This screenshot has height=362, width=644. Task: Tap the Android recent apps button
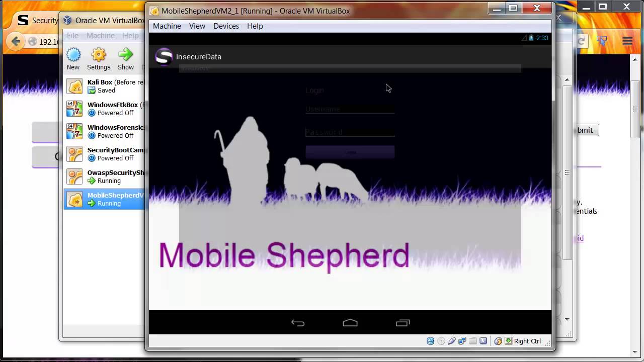coord(403,323)
